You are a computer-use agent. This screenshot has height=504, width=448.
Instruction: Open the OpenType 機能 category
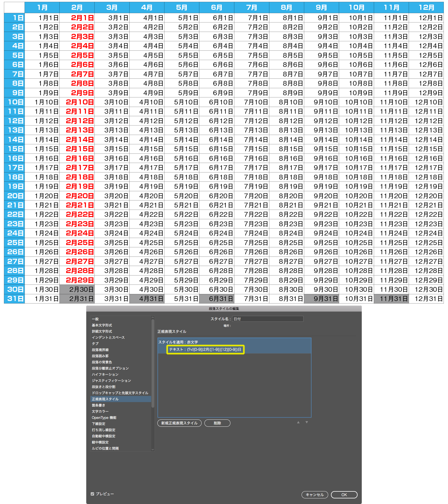point(104,417)
